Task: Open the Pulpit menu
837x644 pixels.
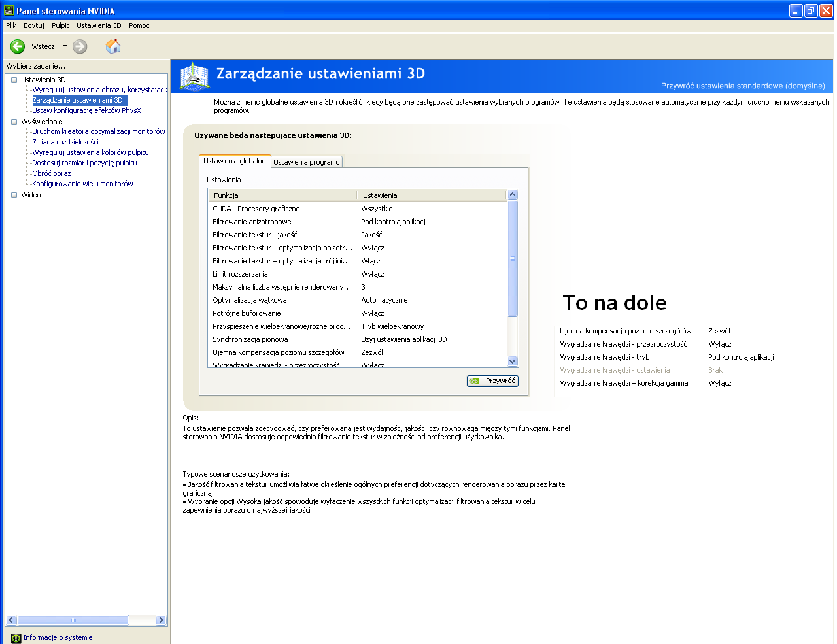Action: [x=60, y=25]
